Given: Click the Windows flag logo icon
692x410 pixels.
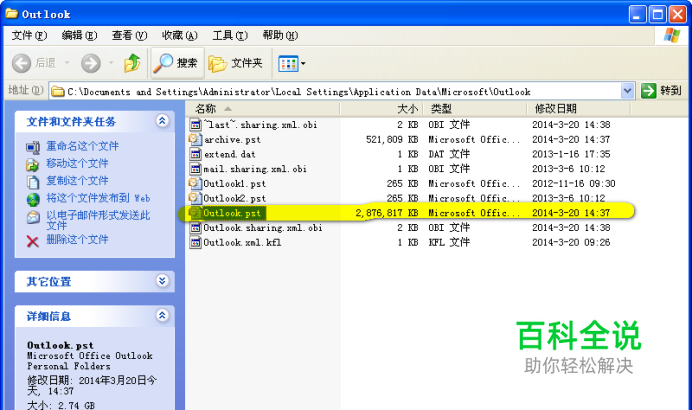Looking at the screenshot, I should (672, 35).
